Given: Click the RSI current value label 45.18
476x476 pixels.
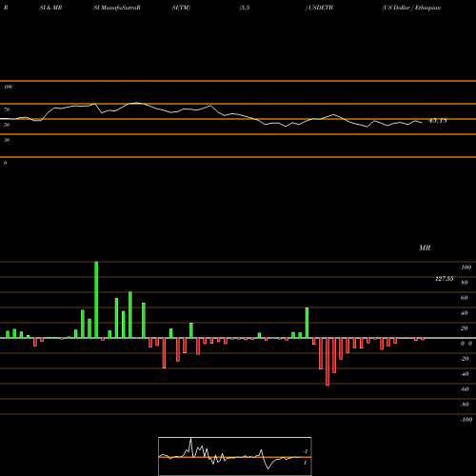Looking at the screenshot, I should coord(438,121).
